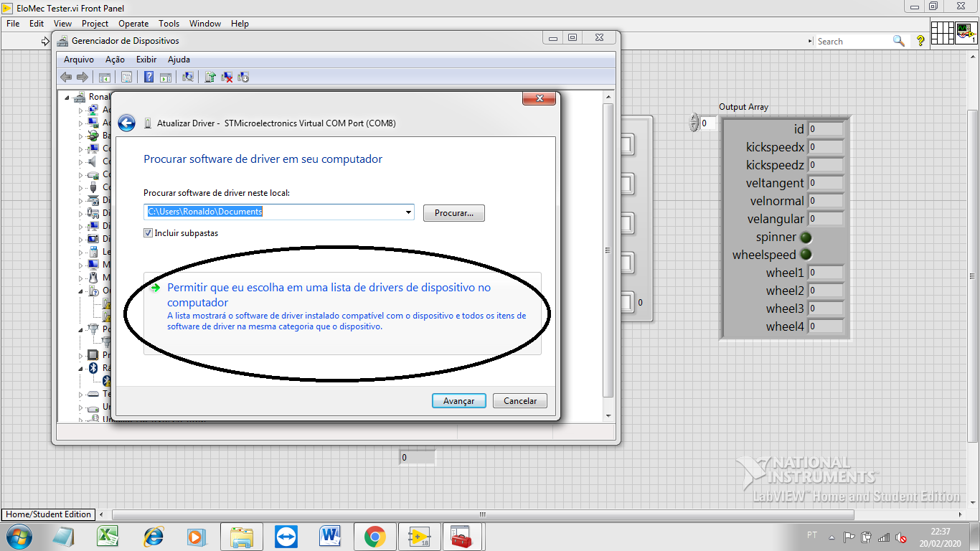Toggle the console tree toolbar icon

click(105, 77)
